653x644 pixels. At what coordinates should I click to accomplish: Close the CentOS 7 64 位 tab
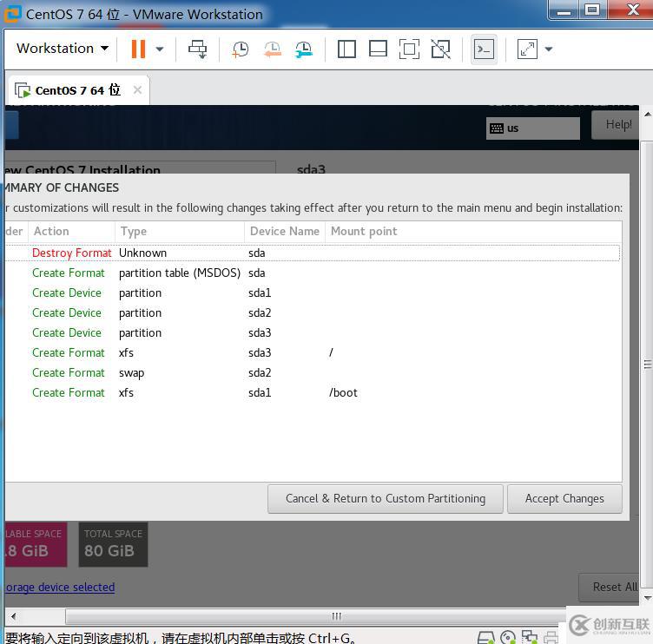137,90
